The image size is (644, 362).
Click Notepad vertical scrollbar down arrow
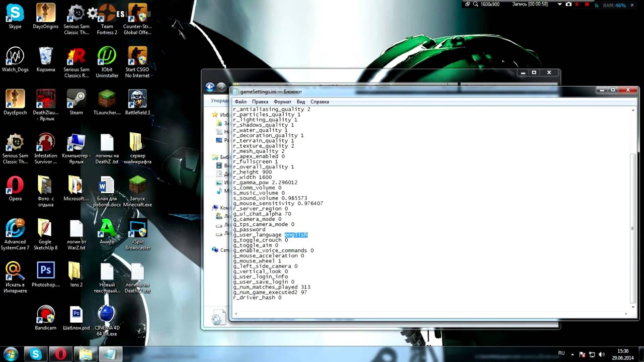[x=633, y=306]
